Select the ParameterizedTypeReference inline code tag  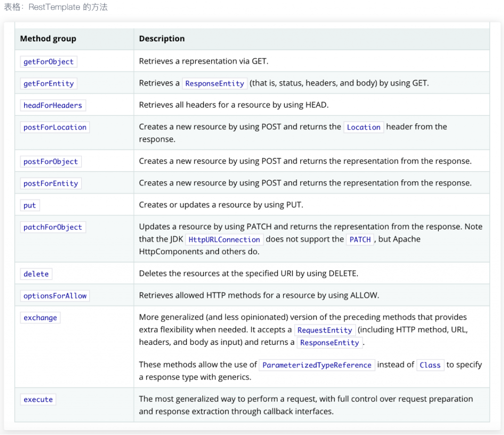pos(316,365)
